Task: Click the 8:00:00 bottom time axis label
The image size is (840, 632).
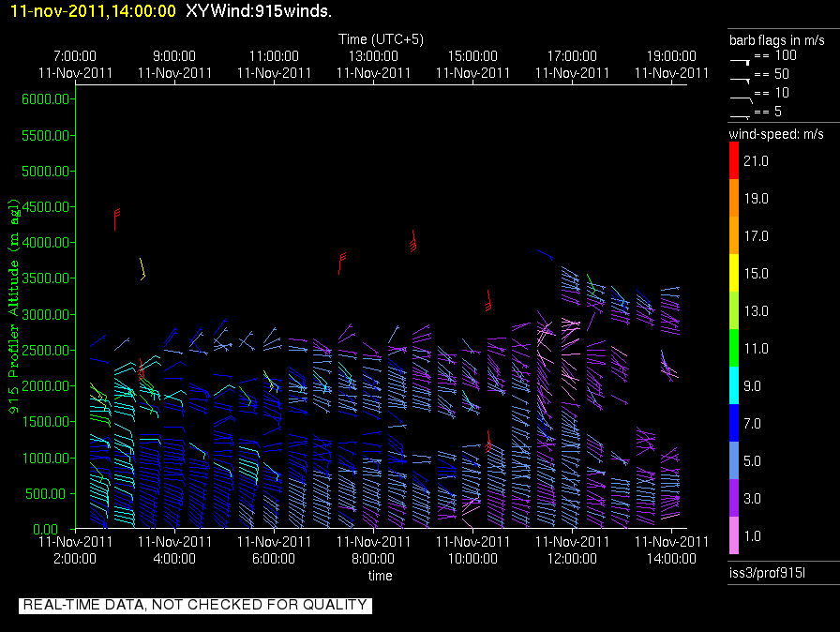Action: click(373, 559)
